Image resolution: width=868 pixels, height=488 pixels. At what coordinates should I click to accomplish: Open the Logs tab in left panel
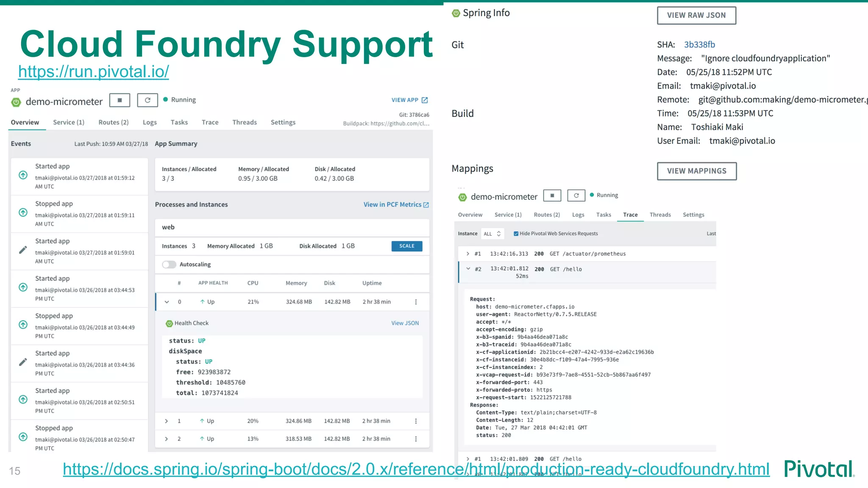150,122
